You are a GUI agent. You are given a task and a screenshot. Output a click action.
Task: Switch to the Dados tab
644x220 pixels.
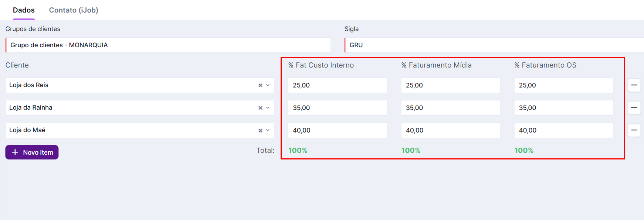24,10
